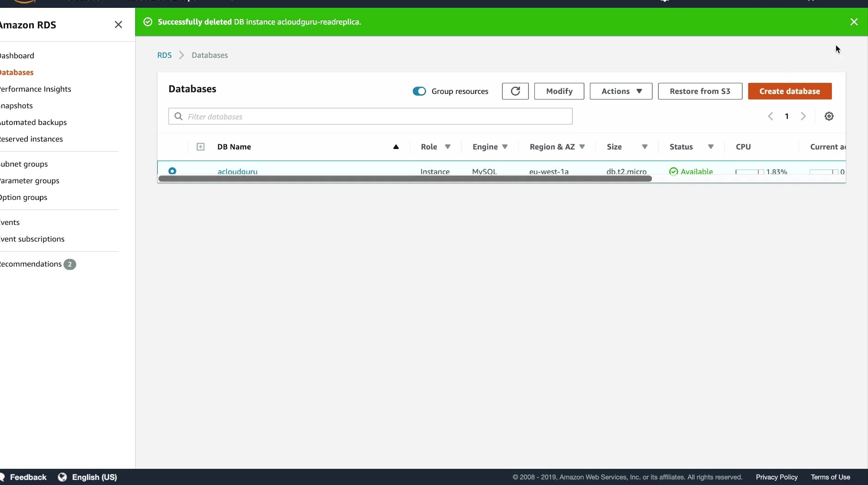This screenshot has height=485, width=868.
Task: Click the current activity bar for acloudguru
Action: [824, 172]
